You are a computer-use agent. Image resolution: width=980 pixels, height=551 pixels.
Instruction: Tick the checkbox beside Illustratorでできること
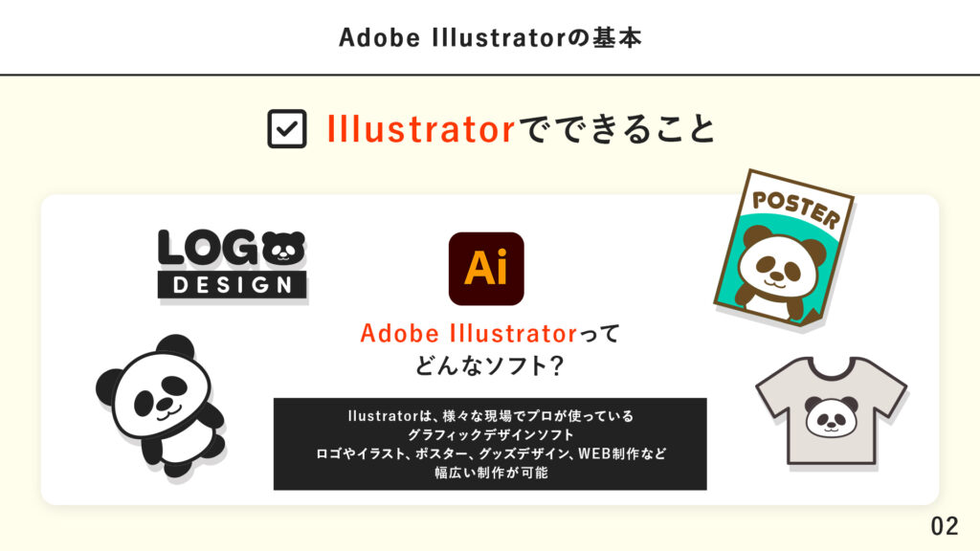coord(287,129)
